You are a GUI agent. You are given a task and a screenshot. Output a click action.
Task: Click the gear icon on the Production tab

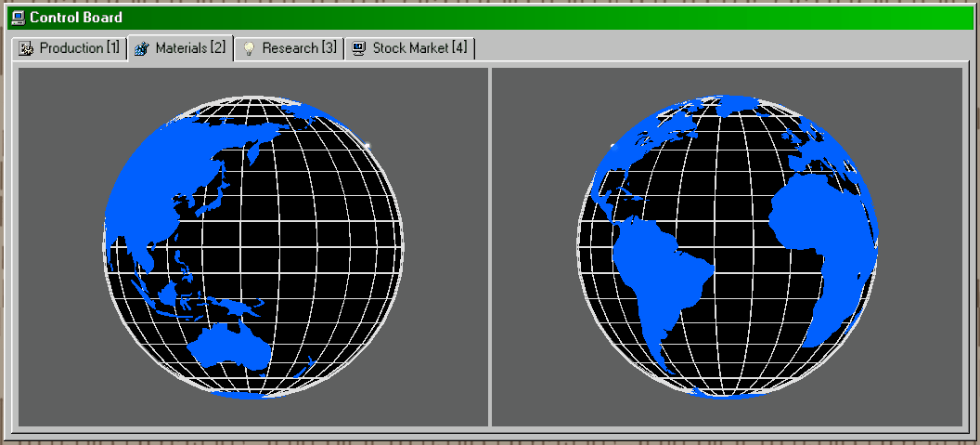pos(26,48)
